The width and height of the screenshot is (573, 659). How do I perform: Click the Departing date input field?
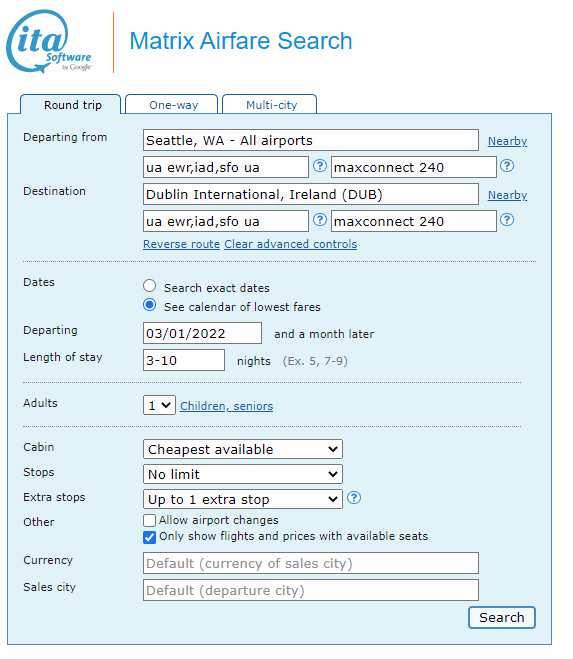(x=203, y=334)
